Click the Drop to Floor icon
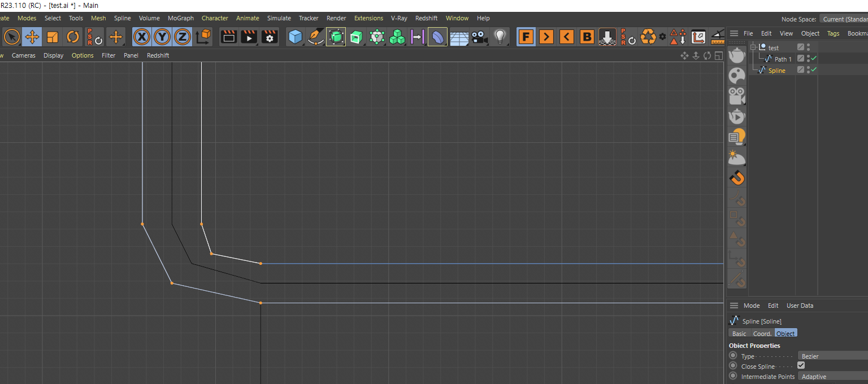This screenshot has height=384, width=868. 607,37
